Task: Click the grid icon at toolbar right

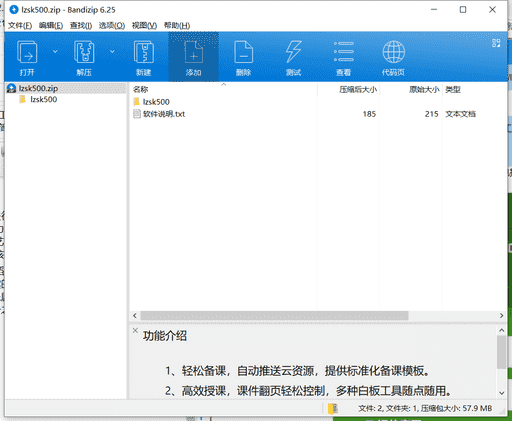Action: (496, 43)
